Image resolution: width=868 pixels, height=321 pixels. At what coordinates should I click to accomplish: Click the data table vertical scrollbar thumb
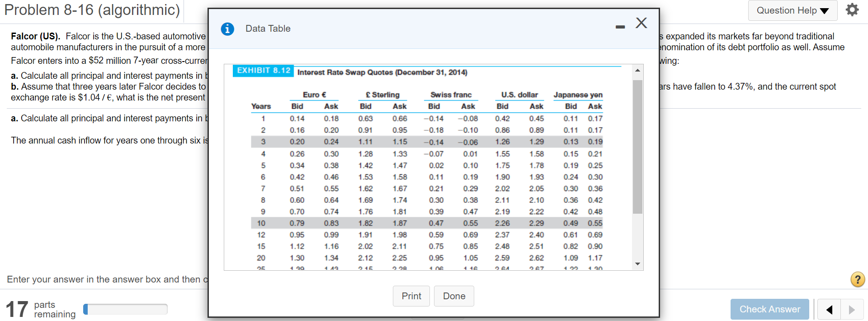tap(637, 146)
